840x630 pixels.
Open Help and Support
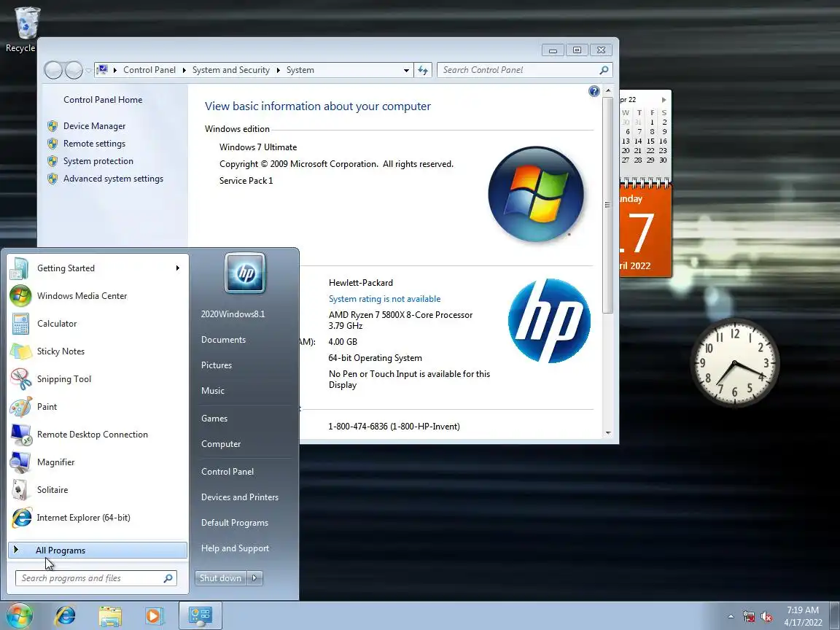(x=235, y=548)
